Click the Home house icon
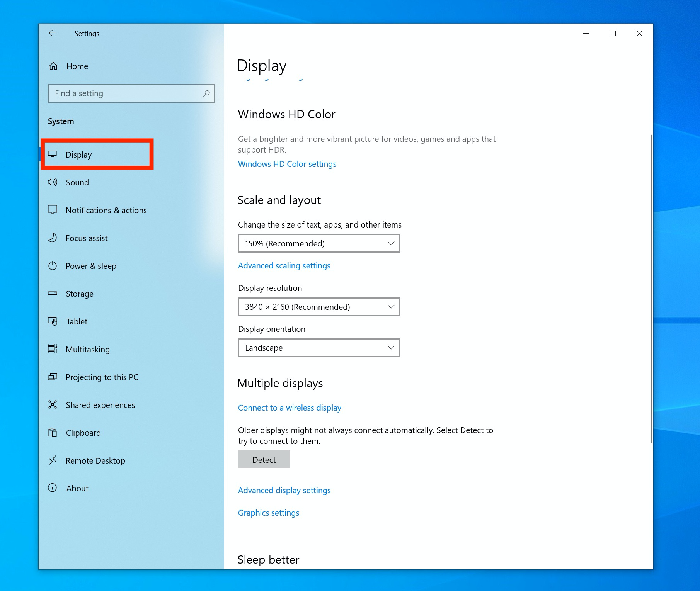 click(x=53, y=66)
